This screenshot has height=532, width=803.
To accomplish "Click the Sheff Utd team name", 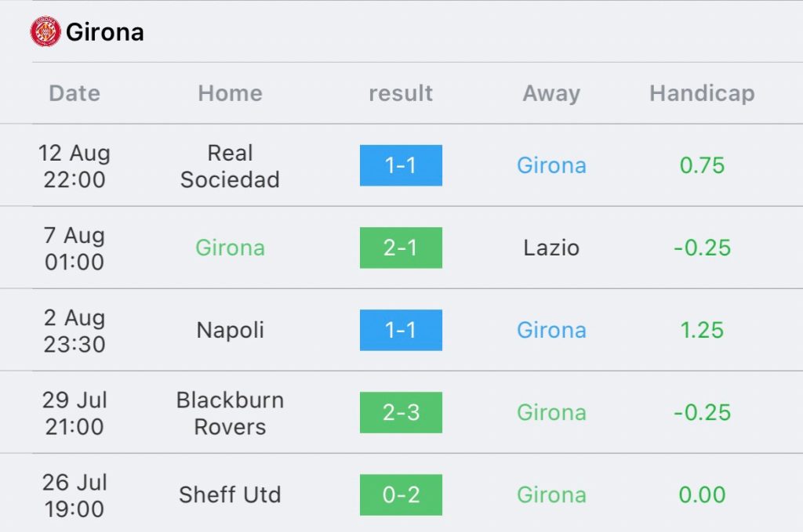I will click(x=230, y=494).
